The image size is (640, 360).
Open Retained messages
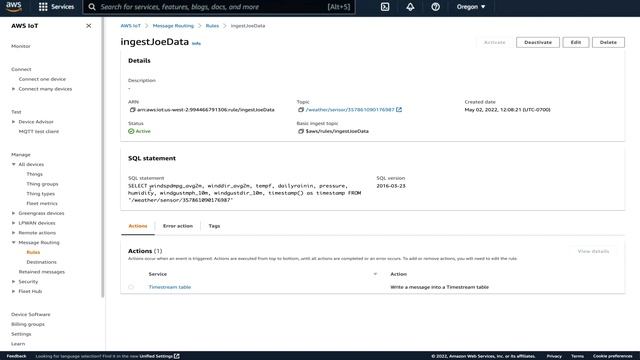[x=42, y=272]
